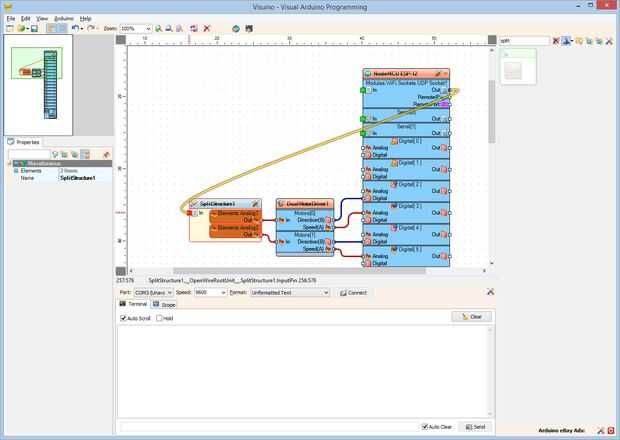
Task: Click the pin icon in Properties toolbar
Action: (x=106, y=154)
